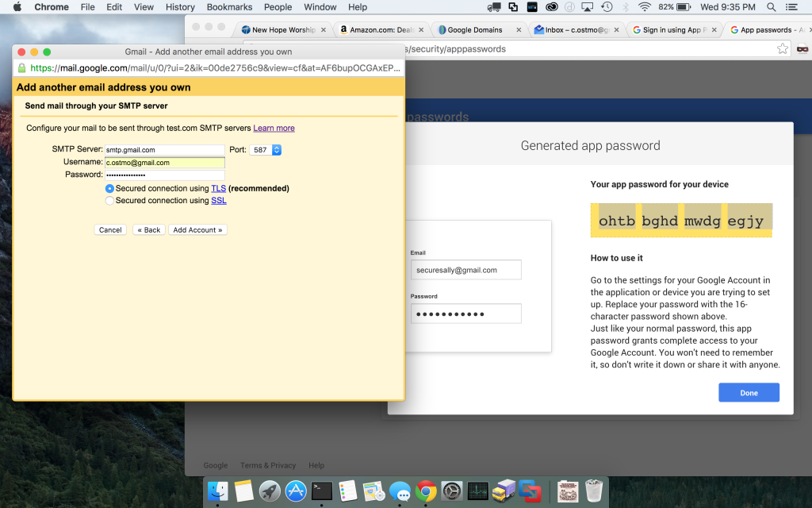Screen dimensions: 812x508
Task: Click the Bluetooth status icon
Action: (x=626, y=6)
